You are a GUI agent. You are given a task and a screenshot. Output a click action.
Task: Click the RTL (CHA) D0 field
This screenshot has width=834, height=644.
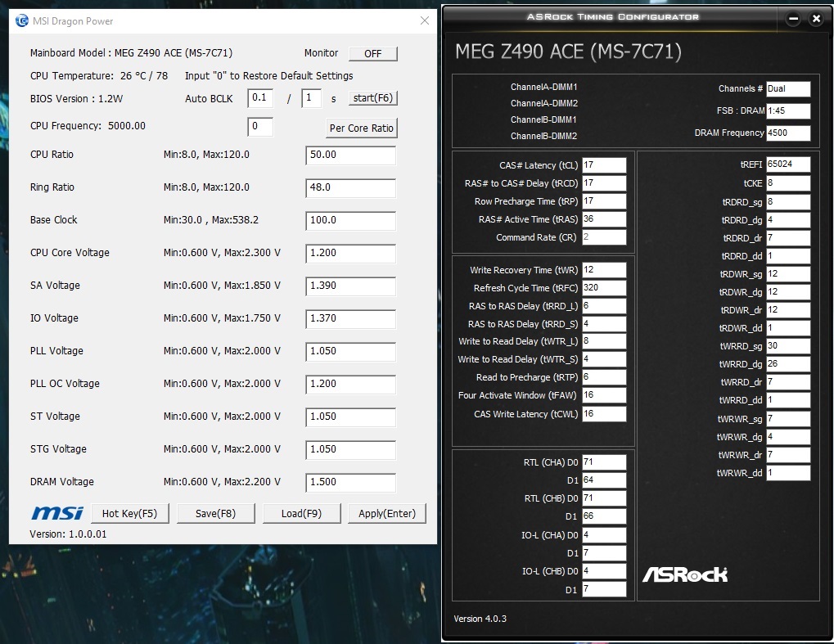(604, 462)
